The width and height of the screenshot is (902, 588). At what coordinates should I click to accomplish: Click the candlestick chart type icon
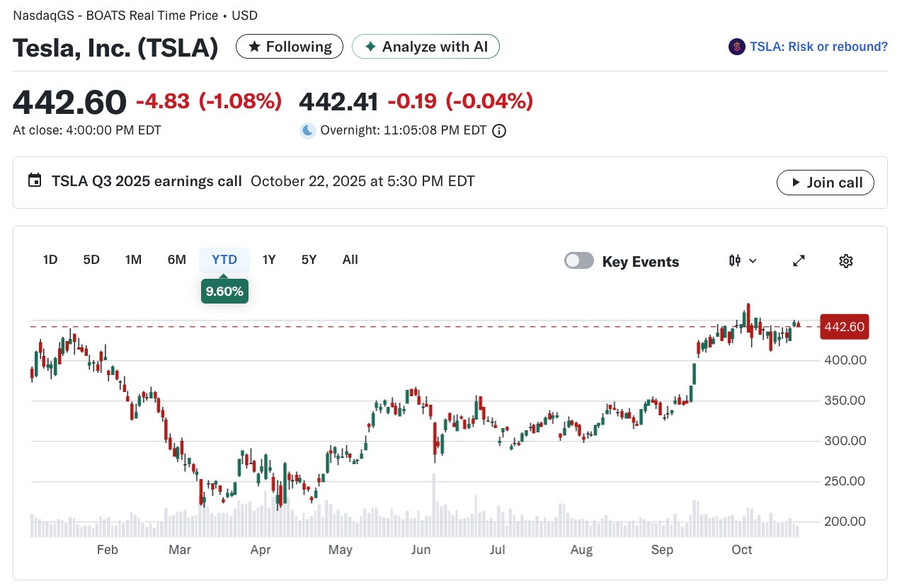click(735, 261)
